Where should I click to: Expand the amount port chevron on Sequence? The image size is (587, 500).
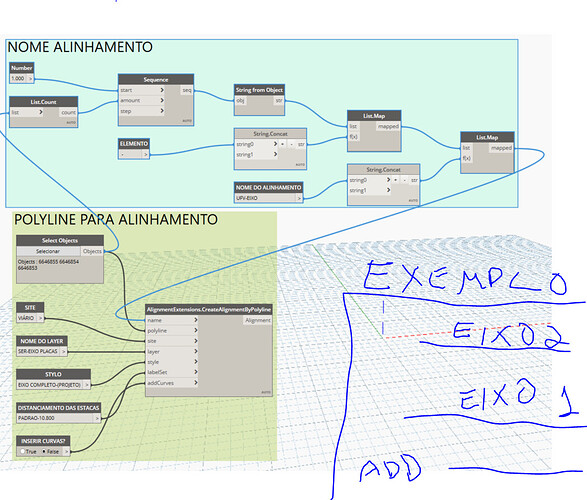162,100
